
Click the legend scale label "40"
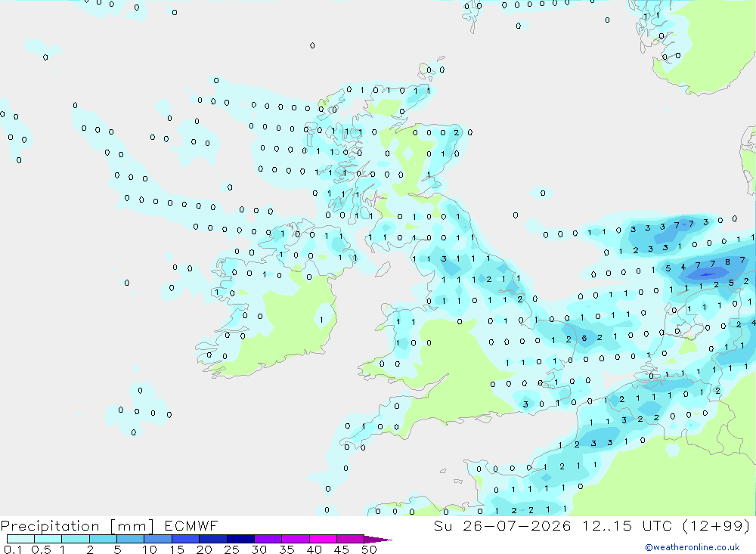(x=314, y=549)
